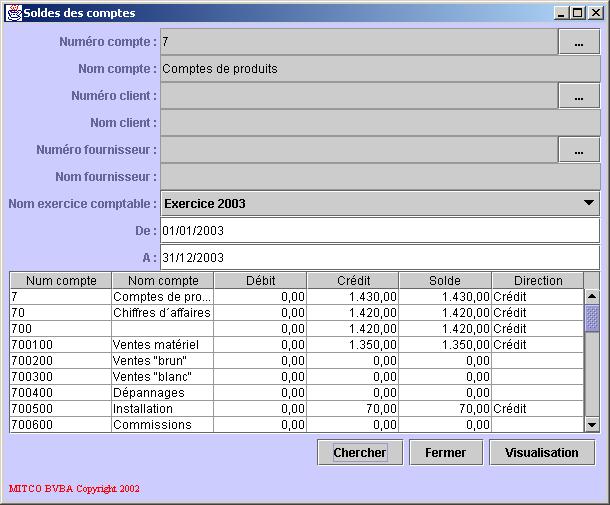Select the Ventes "blanc" cell
The width and height of the screenshot is (610, 505).
[x=163, y=377]
